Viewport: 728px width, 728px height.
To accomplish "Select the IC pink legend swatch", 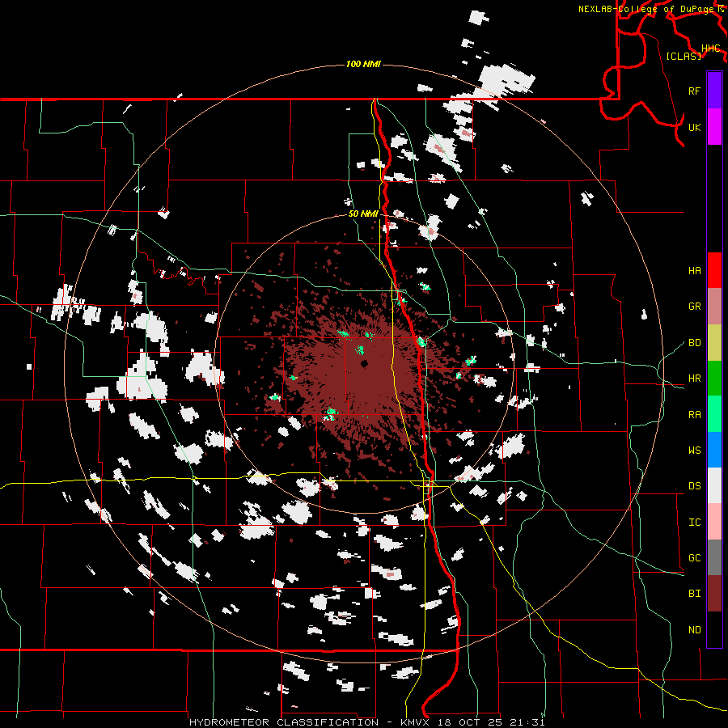I will (714, 522).
